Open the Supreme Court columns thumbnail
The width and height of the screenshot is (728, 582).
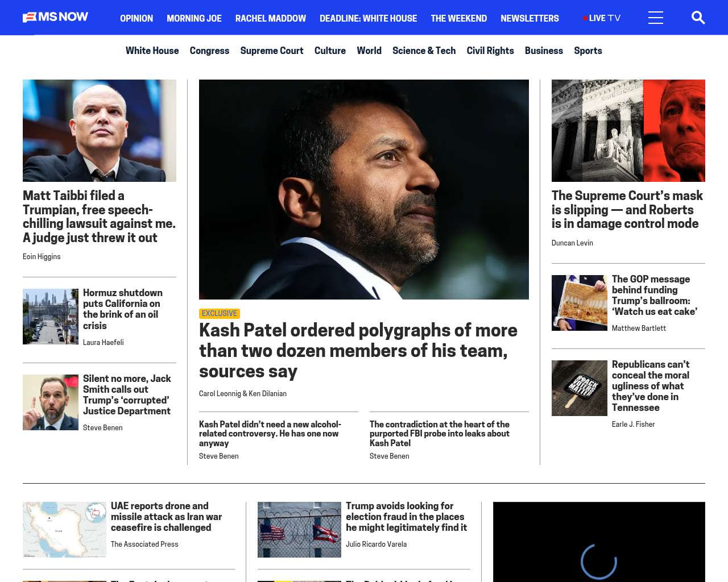pyautogui.click(x=628, y=131)
